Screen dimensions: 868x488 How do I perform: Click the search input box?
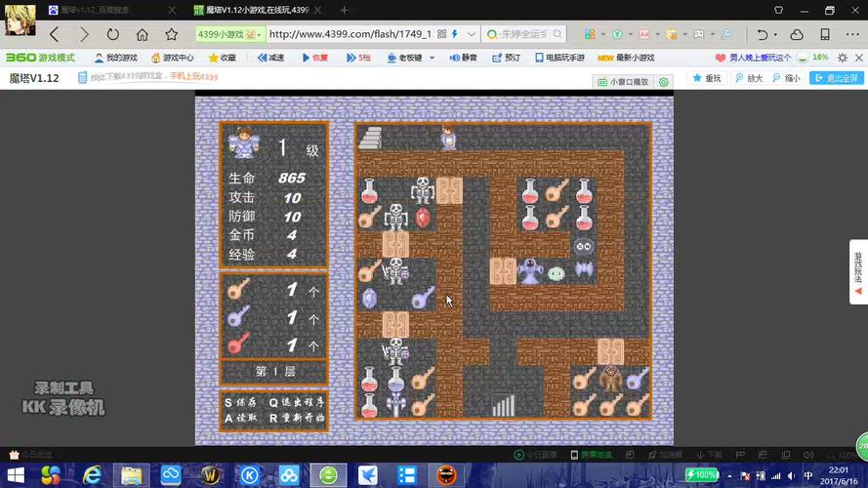point(522,34)
